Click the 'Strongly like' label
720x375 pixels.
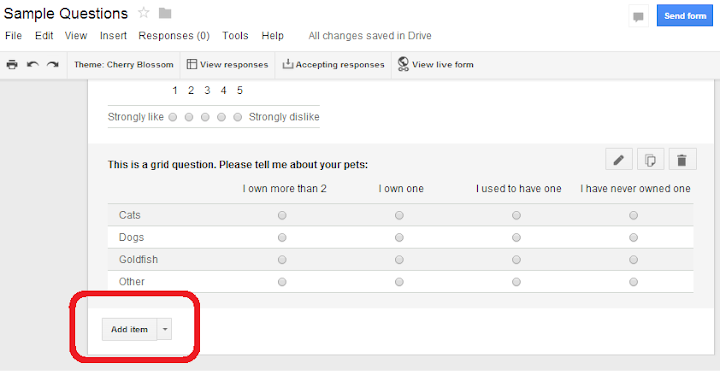(136, 117)
